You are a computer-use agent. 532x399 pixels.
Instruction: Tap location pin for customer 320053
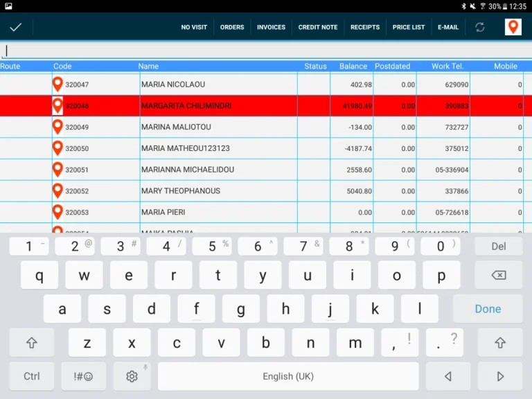(57, 212)
